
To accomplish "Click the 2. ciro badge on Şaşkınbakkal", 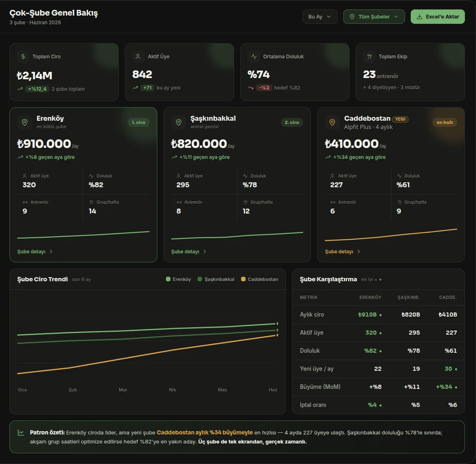I will click(292, 122).
